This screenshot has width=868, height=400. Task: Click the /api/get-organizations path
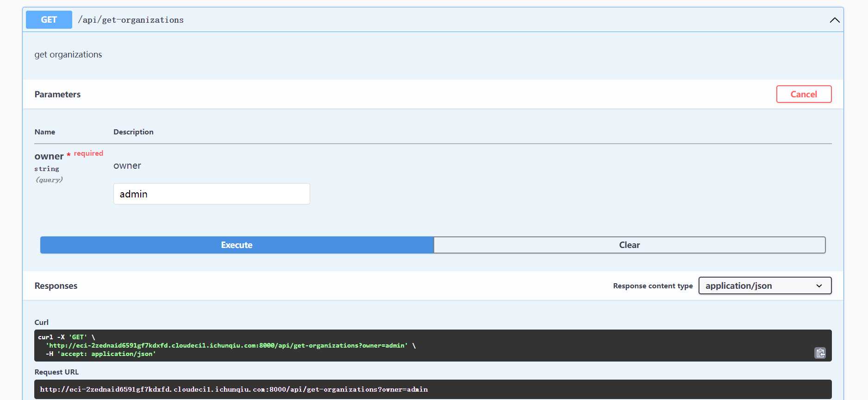(131, 20)
